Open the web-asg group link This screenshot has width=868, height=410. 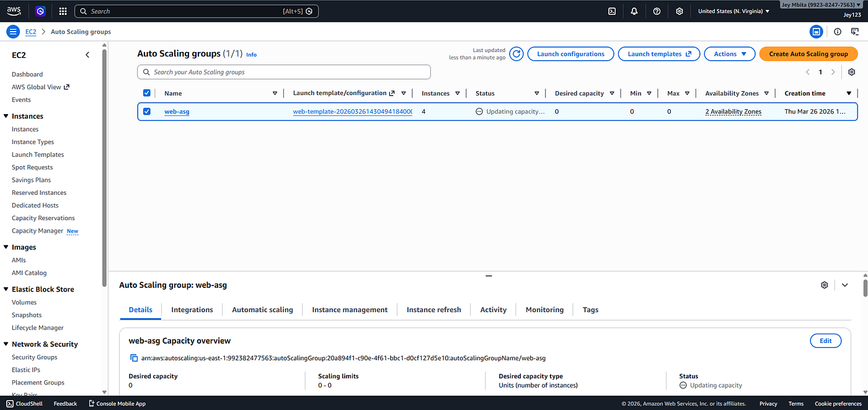(x=177, y=112)
